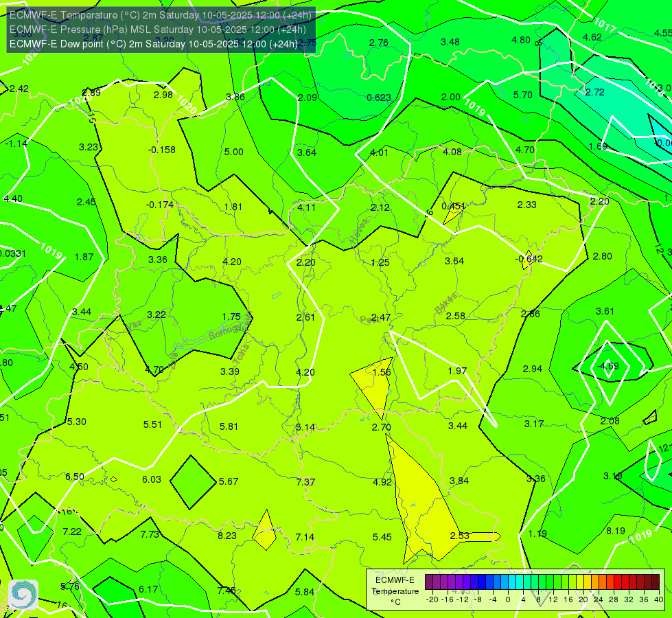Click the dew point value 3.84
Screen dimensions: 672x618
tap(459, 481)
